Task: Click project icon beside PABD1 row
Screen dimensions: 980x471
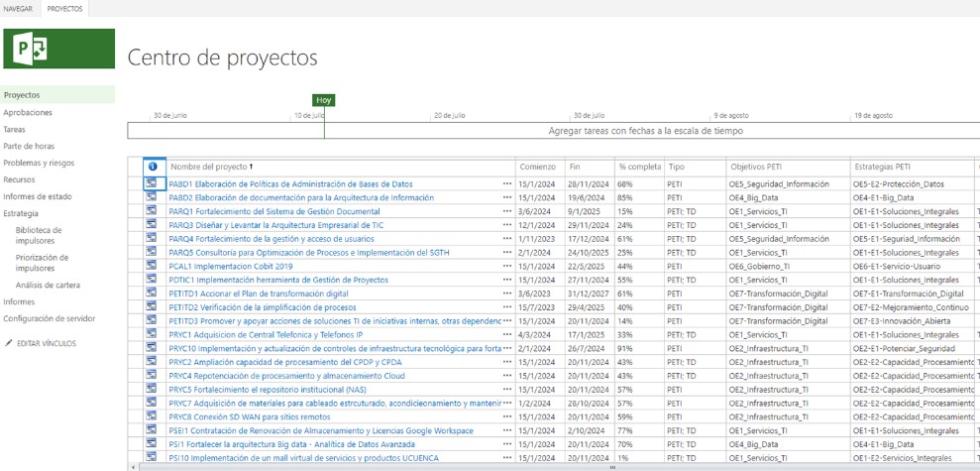Action: 153,183
